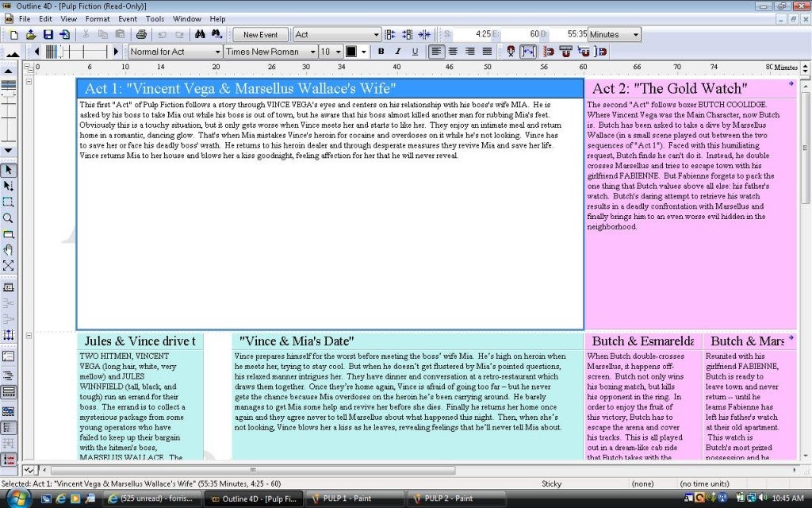
Task: Select the Act 2: "The Gold Watch" heading
Action: pos(669,88)
